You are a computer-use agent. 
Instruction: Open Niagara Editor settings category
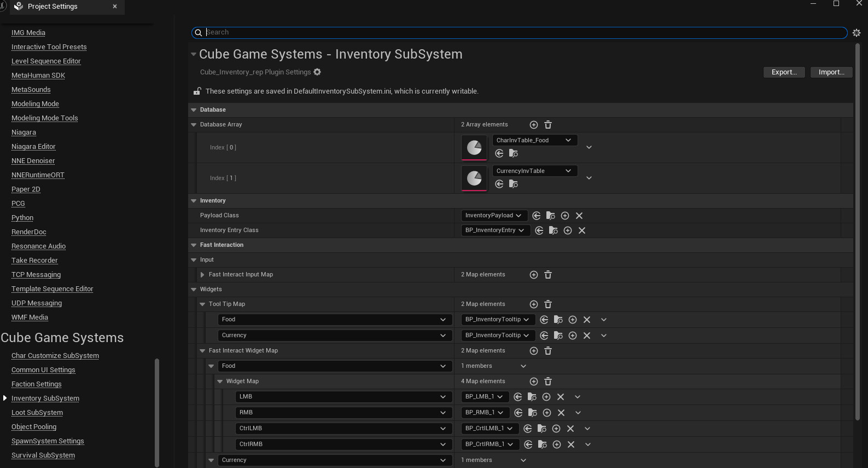[33, 147]
